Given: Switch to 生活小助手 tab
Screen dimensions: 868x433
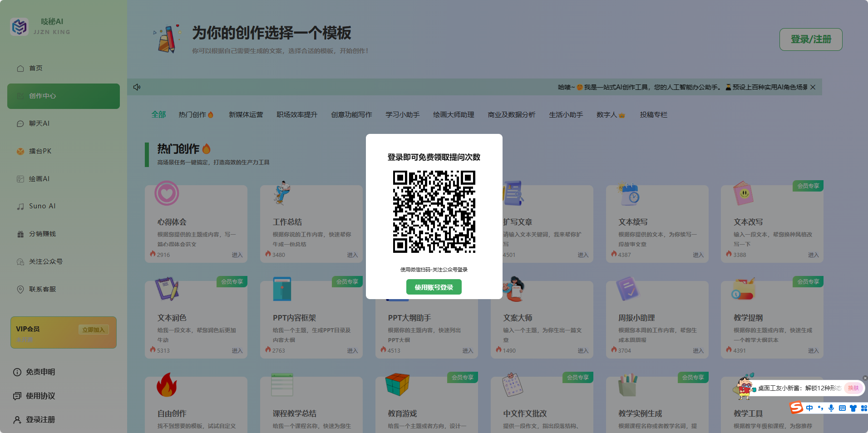Looking at the screenshot, I should pyautogui.click(x=566, y=115).
